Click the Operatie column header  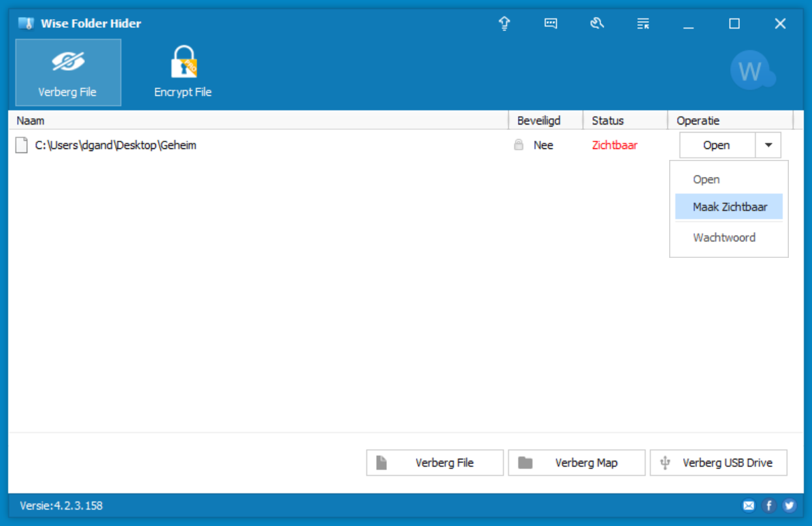click(x=730, y=120)
